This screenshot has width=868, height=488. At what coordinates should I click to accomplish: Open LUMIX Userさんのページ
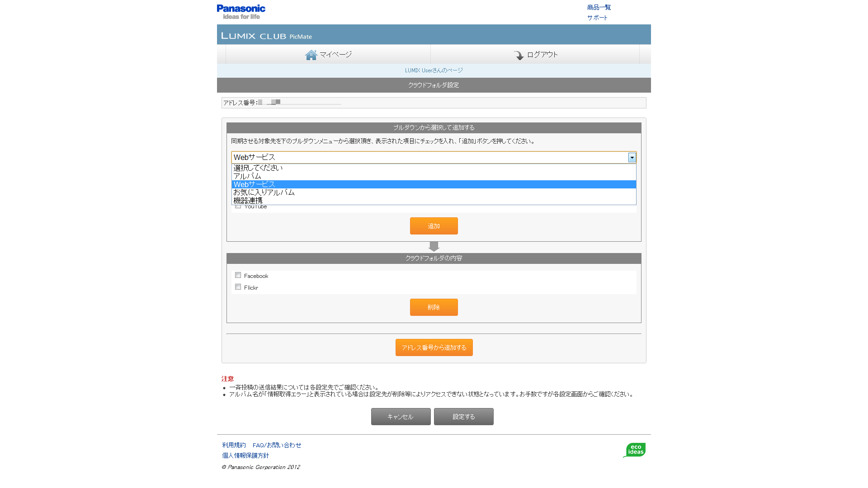point(434,70)
